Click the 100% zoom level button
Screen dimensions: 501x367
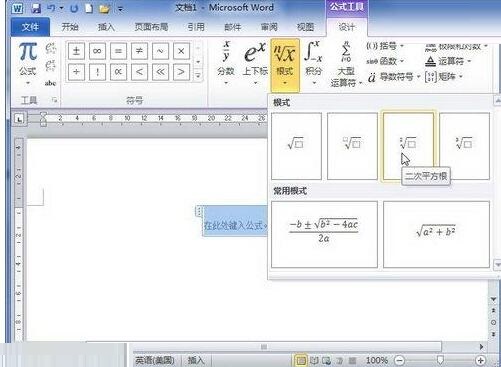pyautogui.click(x=377, y=360)
